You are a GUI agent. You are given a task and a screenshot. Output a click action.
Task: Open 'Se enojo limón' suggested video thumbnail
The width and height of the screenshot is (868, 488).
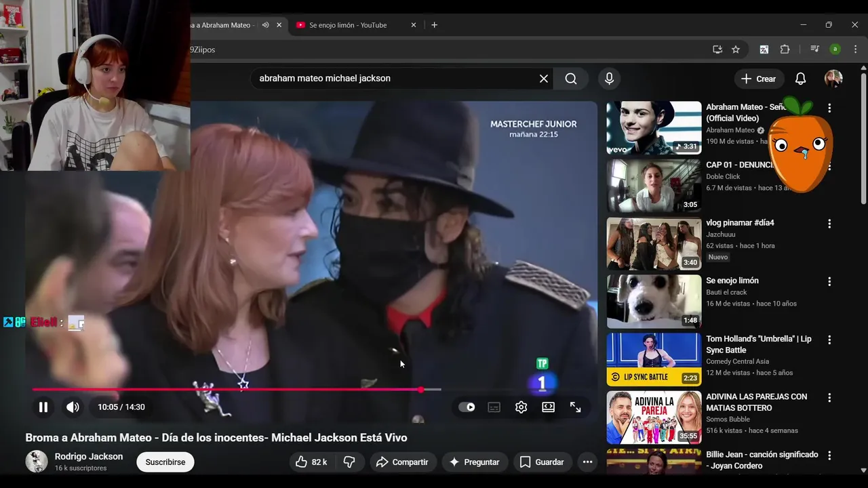(x=654, y=302)
